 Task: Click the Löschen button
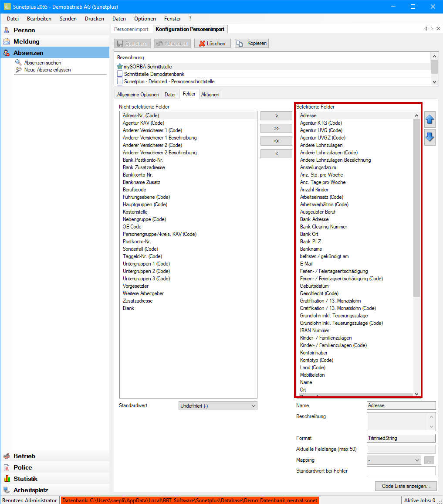[212, 44]
